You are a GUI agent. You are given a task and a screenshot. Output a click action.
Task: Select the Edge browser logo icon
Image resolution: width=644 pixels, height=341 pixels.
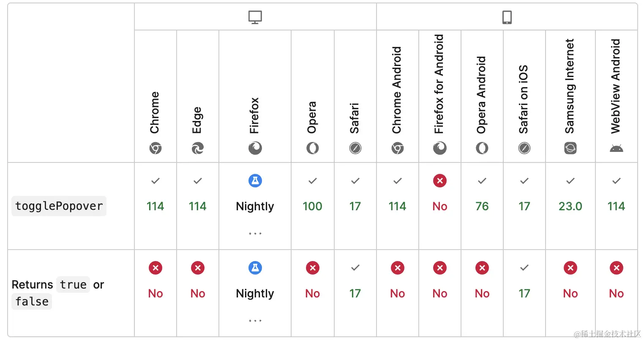pos(198,148)
